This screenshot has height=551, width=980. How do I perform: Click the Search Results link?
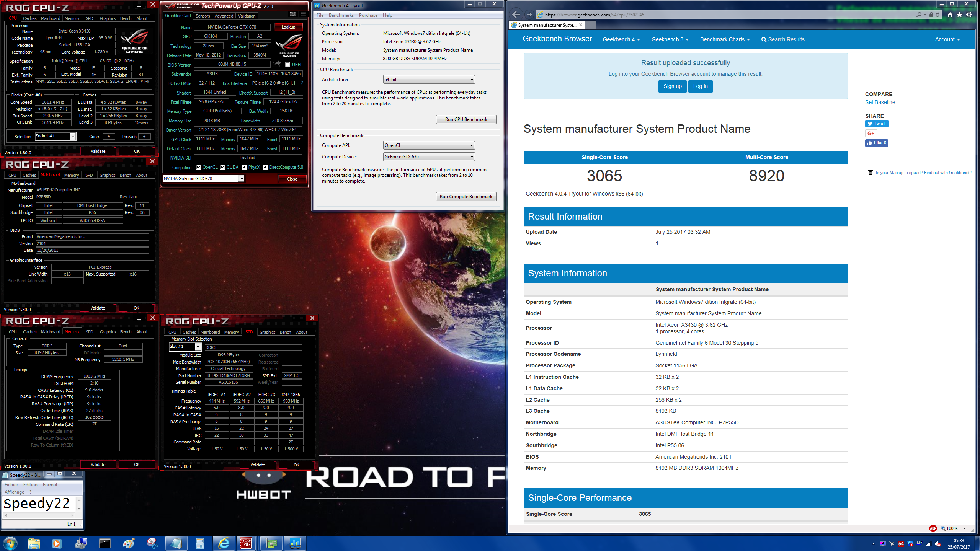click(x=782, y=39)
